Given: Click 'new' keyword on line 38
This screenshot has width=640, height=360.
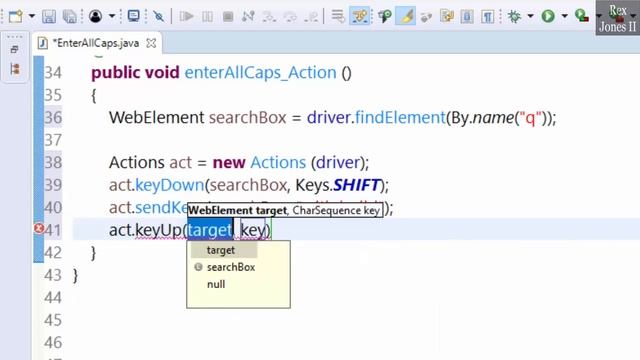Looking at the screenshot, I should [229, 163].
